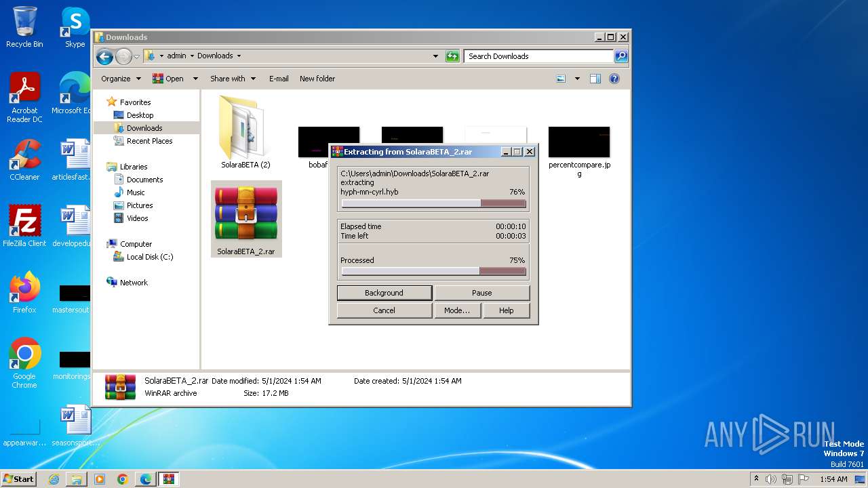Click the Processed progress bar
The width and height of the screenshot is (868, 488).
pos(433,271)
